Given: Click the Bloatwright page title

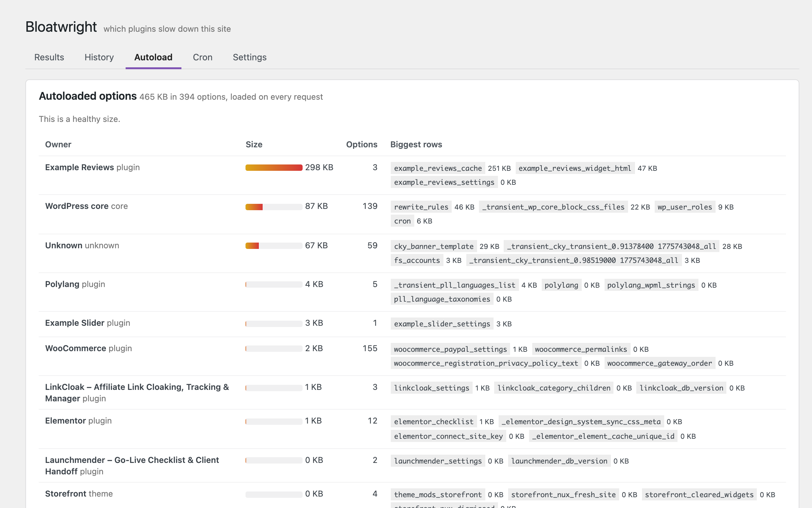Looking at the screenshot, I should coord(61,27).
